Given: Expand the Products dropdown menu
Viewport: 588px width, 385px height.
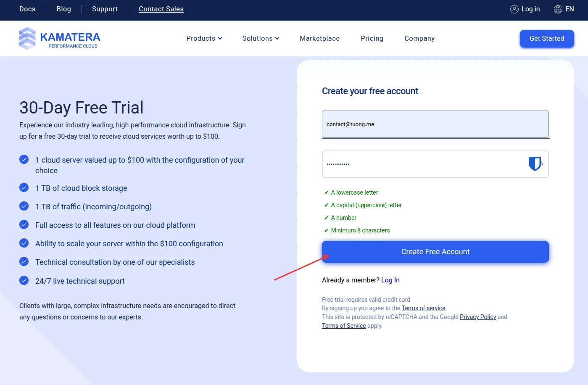Looking at the screenshot, I should coord(204,38).
